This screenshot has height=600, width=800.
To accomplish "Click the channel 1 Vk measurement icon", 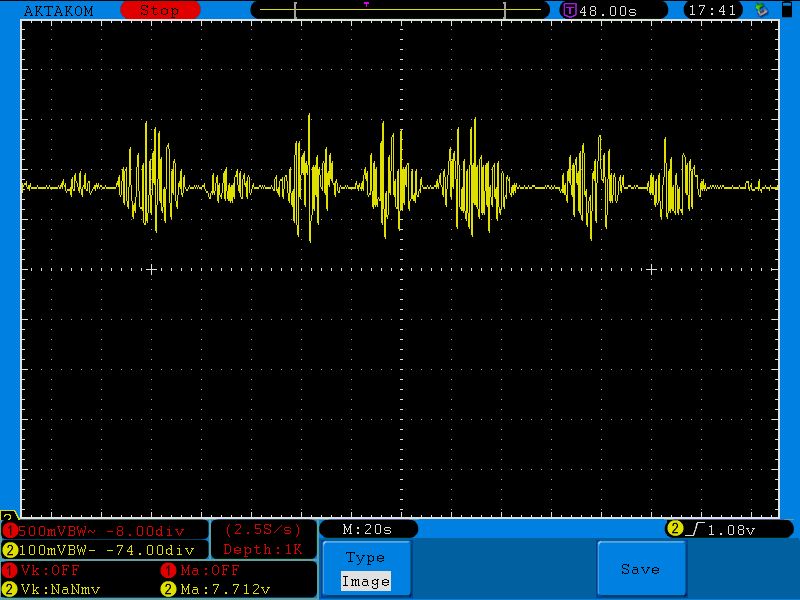I will (x=10, y=570).
